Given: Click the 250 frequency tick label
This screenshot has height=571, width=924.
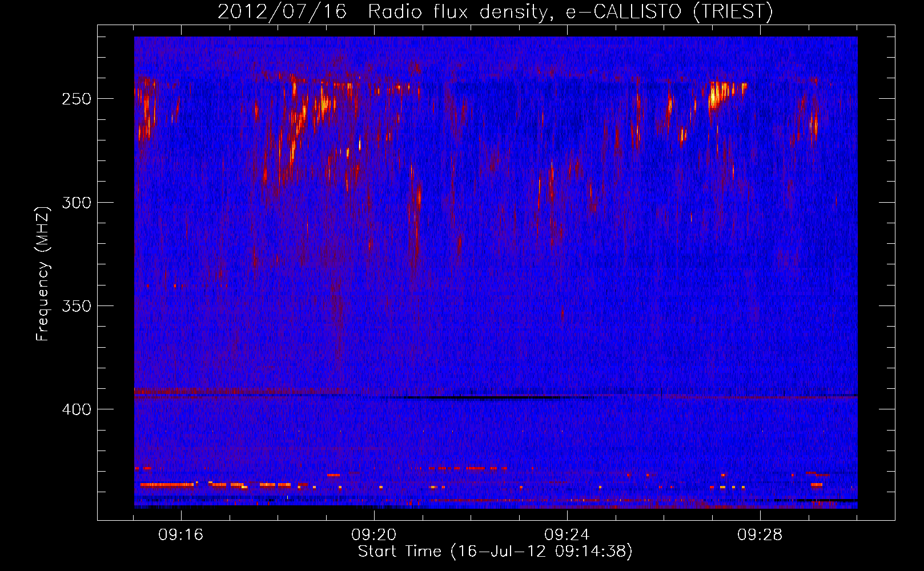Looking at the screenshot, I should [76, 99].
